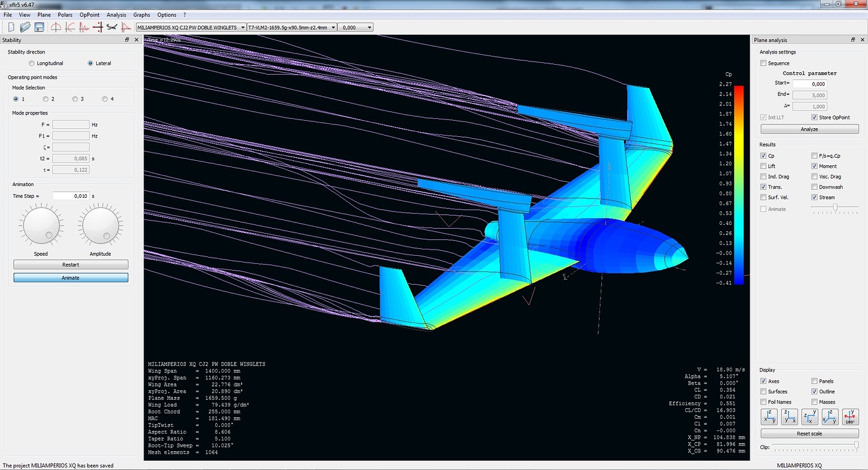868x470 pixels.
Task: Open the Polars menu
Action: coord(65,14)
